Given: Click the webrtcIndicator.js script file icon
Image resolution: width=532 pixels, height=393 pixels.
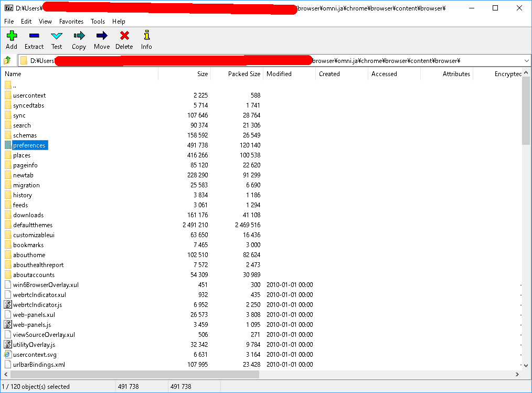Looking at the screenshot, I should 8,304.
